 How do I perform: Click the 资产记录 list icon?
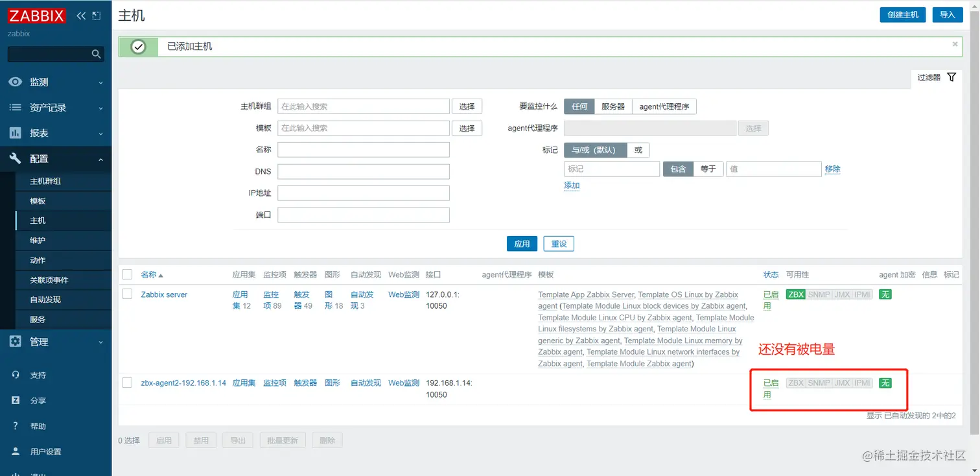(15, 108)
